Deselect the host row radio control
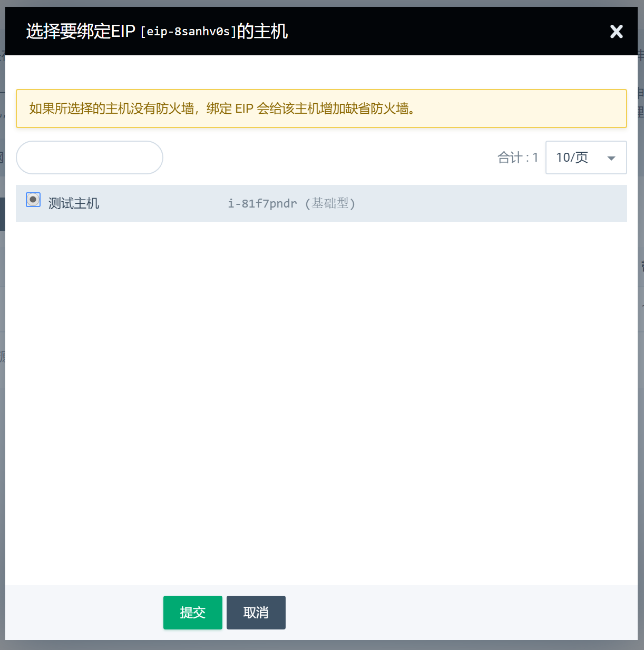 [x=33, y=200]
